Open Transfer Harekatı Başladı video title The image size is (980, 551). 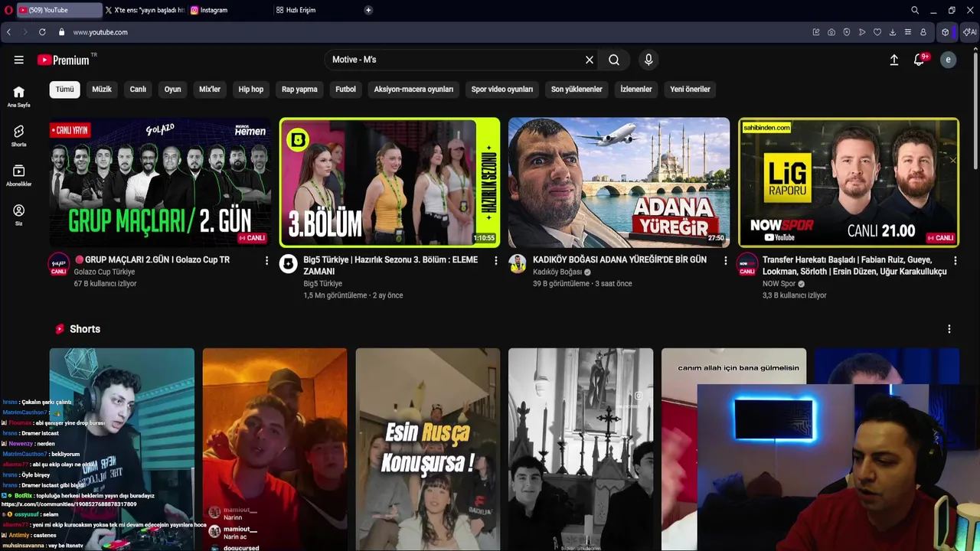point(854,266)
